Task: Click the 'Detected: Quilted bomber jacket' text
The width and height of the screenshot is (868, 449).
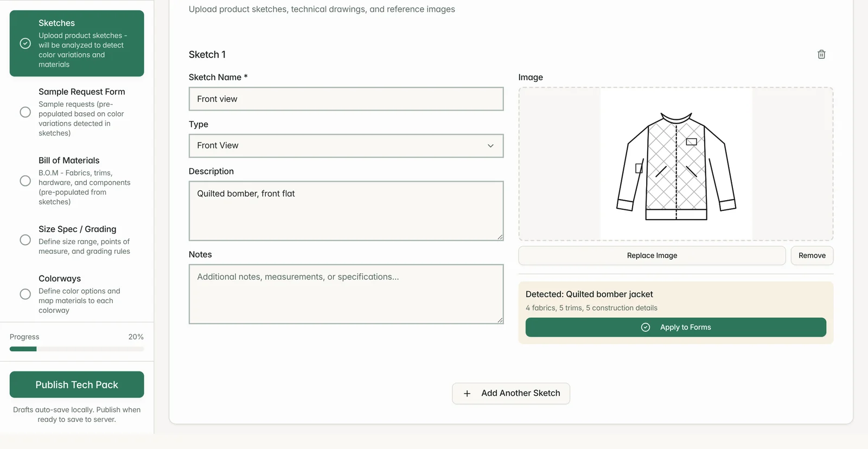Action: [589, 294]
